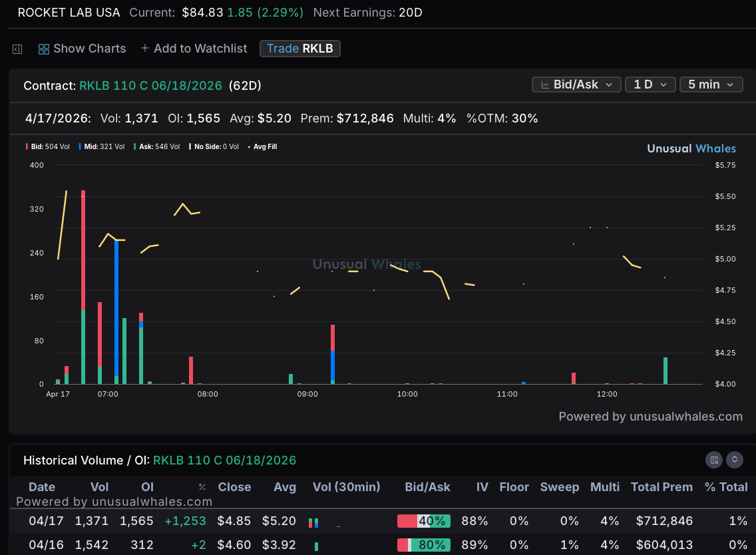
Task: Sort table by the % Total column
Action: (726, 487)
